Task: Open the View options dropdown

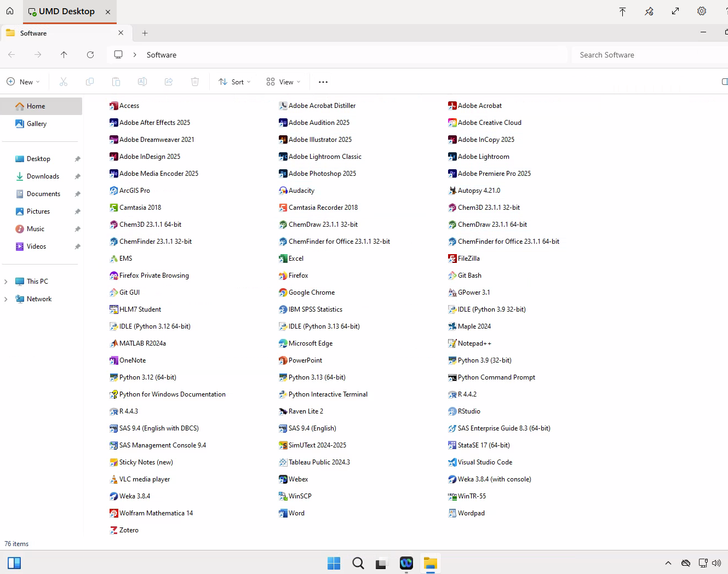Action: tap(283, 82)
